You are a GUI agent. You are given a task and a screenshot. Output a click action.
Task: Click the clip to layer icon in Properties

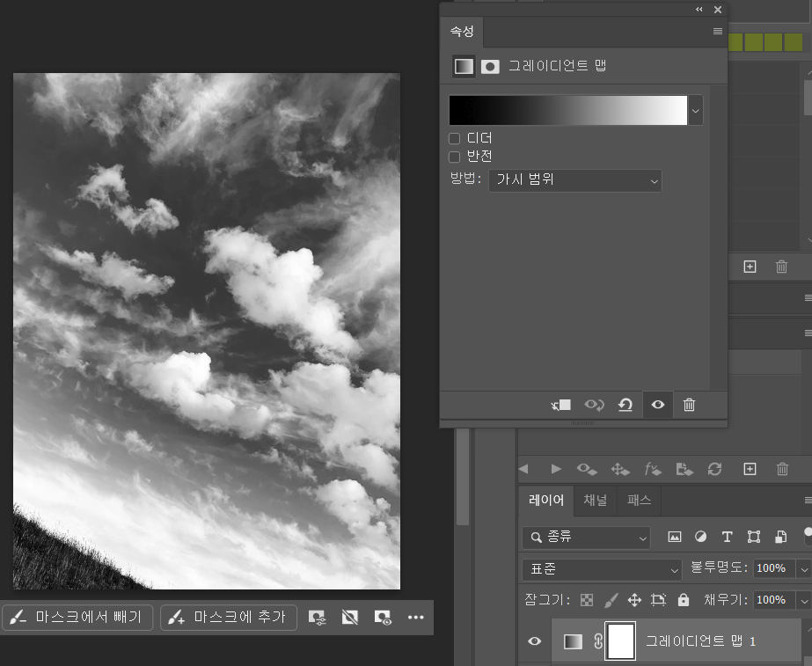[x=561, y=405]
